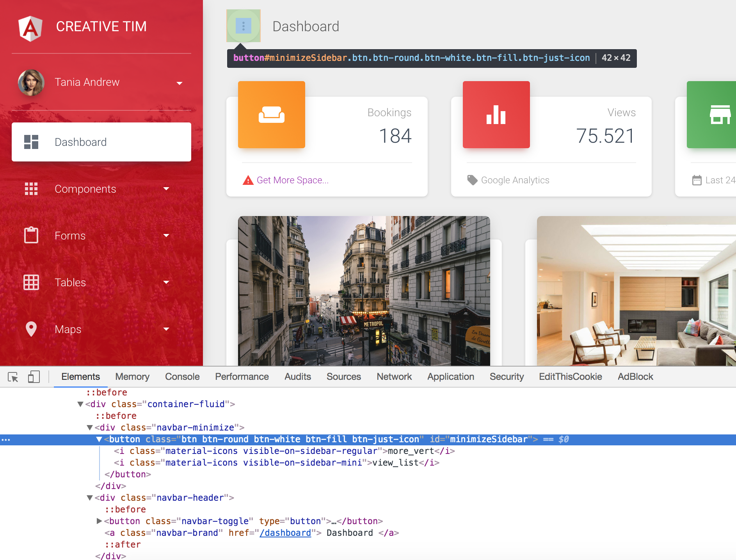This screenshot has width=736, height=560.
Task: Click the Get More Space link
Action: [x=293, y=180]
